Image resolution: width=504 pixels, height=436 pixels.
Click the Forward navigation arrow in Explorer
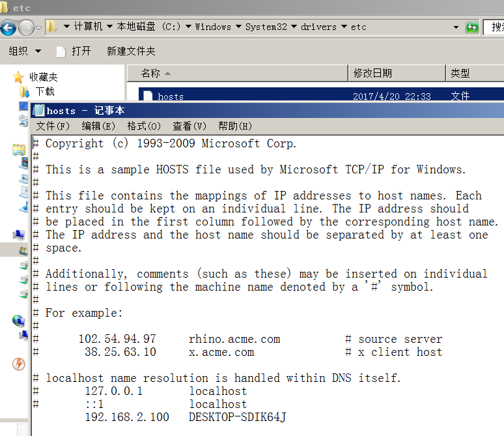(x=26, y=27)
